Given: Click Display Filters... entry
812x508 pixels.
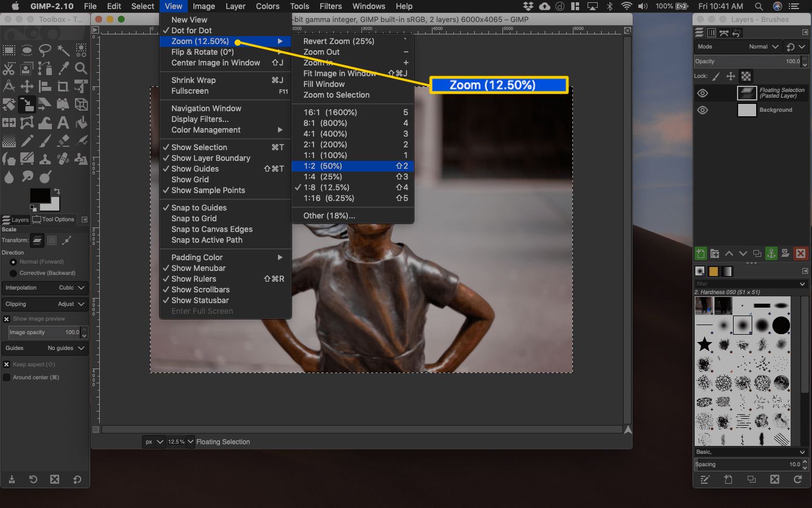Looking at the screenshot, I should (226, 119).
